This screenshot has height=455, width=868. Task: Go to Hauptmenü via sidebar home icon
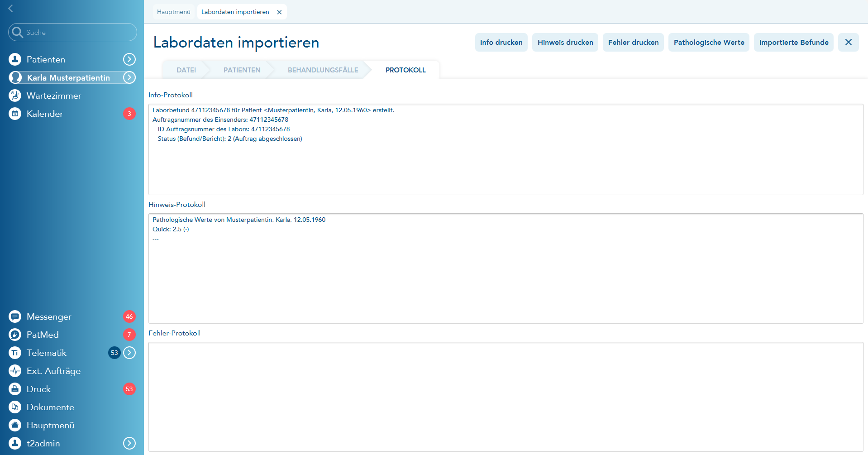tap(15, 425)
